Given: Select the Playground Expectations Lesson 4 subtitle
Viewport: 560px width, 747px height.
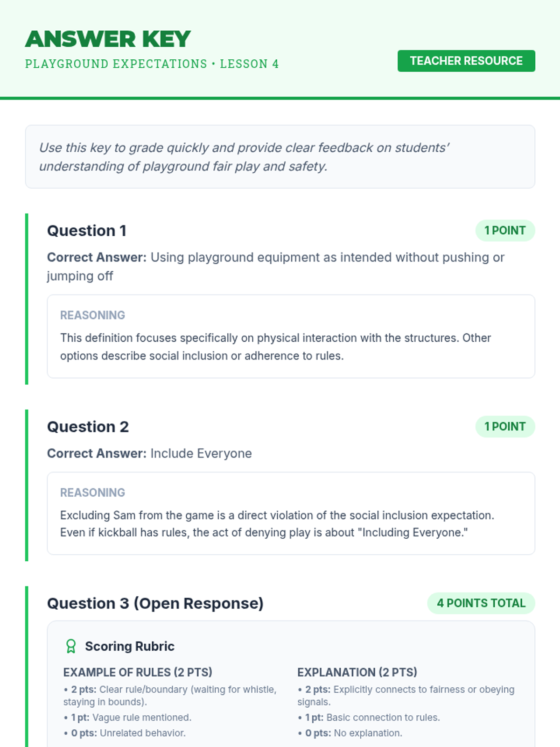Looking at the screenshot, I should coord(152,64).
